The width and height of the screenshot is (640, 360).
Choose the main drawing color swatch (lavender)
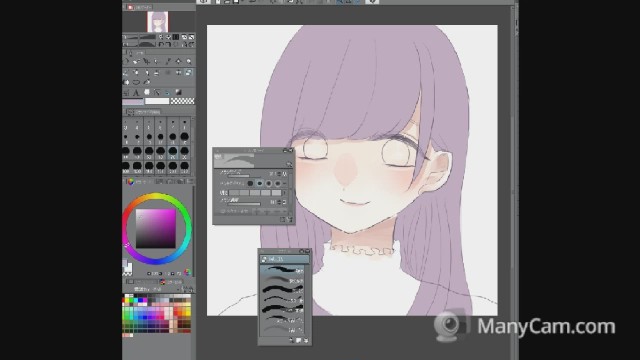(133, 101)
